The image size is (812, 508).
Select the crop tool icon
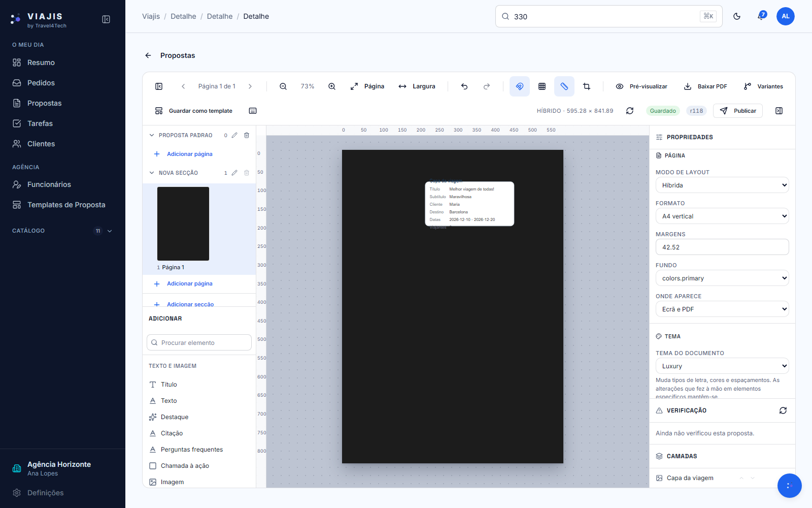click(x=587, y=86)
